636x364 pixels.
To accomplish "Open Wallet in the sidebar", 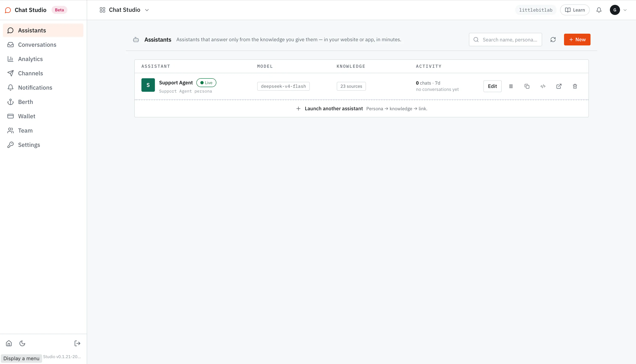I will coord(43,116).
